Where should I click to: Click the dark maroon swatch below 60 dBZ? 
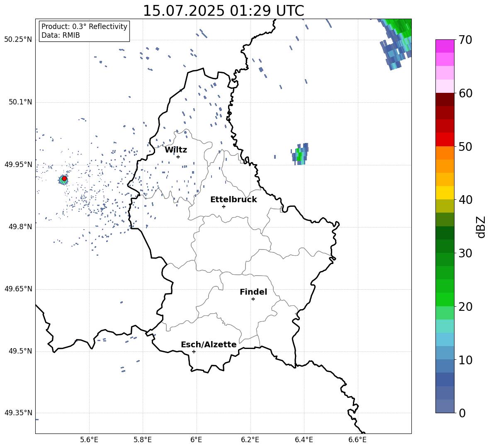[445, 100]
